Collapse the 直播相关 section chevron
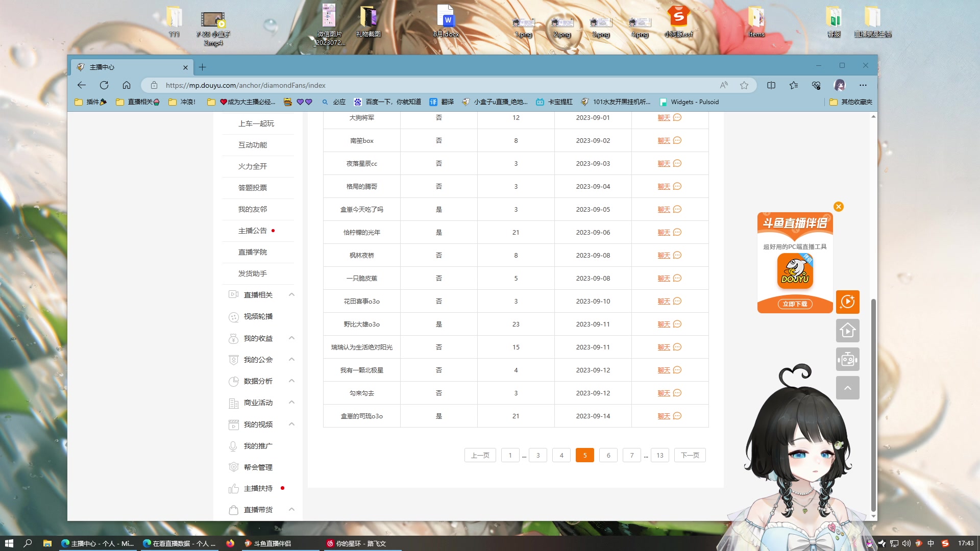980x551 pixels. (291, 294)
